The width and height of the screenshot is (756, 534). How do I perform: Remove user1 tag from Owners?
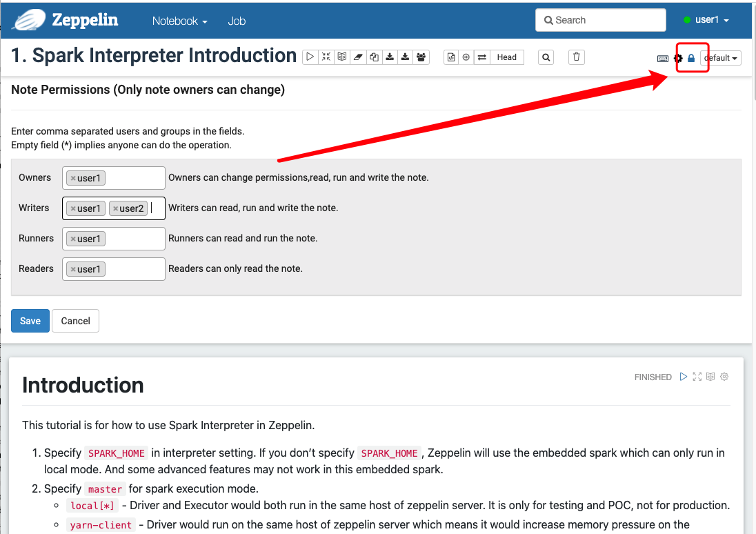point(73,179)
